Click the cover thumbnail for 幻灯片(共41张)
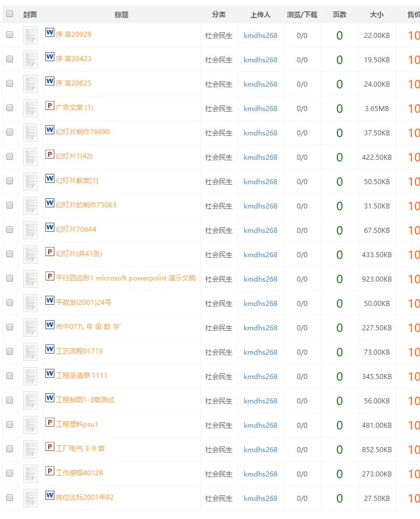The image size is (420, 519). coord(30,254)
